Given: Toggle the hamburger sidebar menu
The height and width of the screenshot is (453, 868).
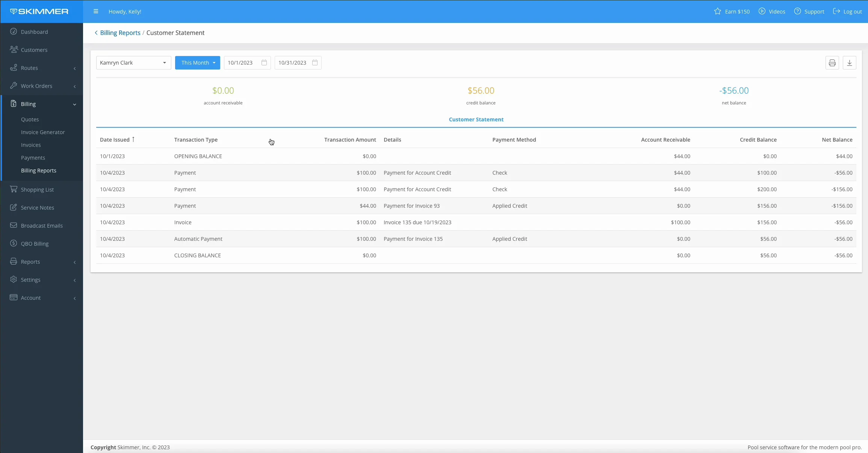Looking at the screenshot, I should [x=96, y=11].
